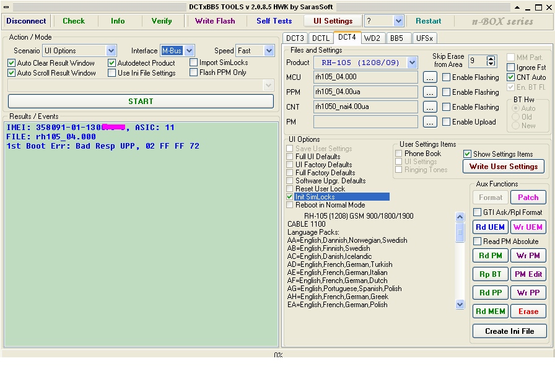This screenshot has height=392, width=555.
Task: Toggle Autodetect Product checkbox
Action: point(112,63)
